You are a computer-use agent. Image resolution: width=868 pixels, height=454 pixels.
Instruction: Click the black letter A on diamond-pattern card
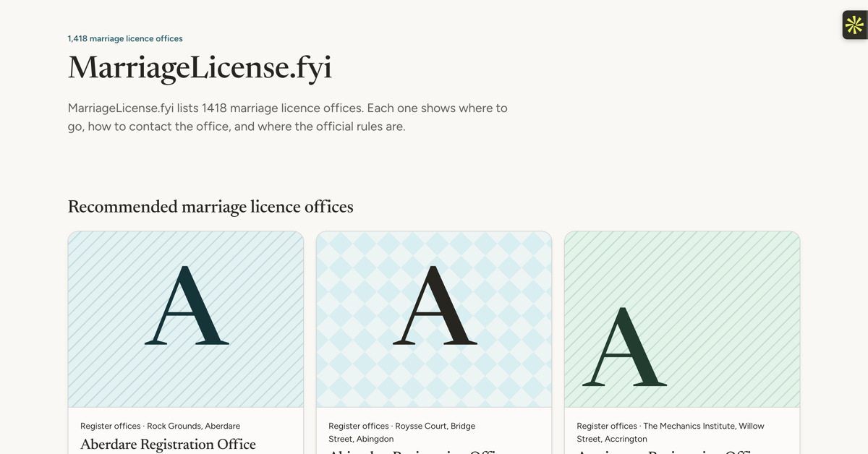435,305
